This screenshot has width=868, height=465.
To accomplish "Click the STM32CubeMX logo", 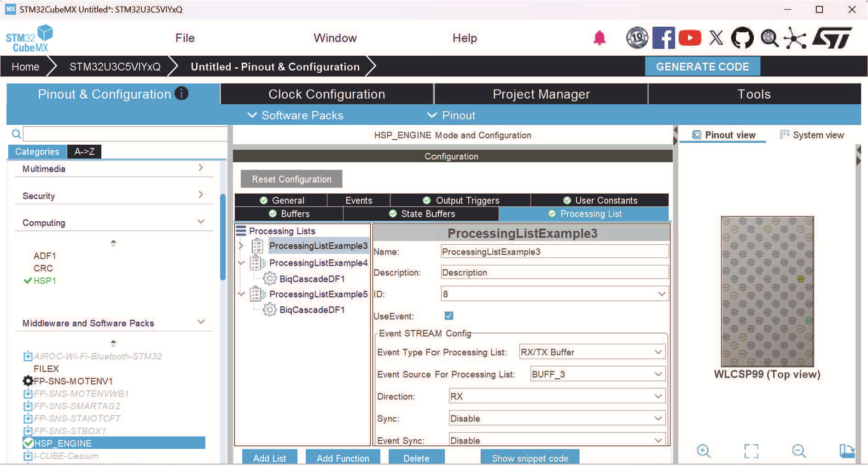I will [29, 38].
